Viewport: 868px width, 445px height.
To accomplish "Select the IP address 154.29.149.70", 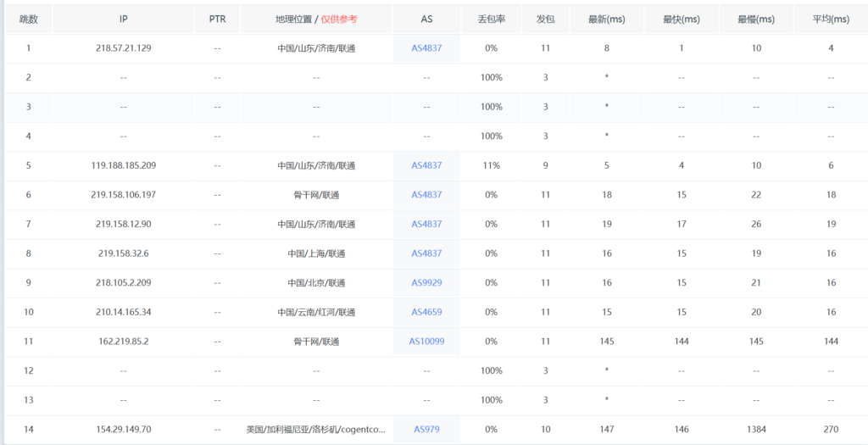I will 124,430.
